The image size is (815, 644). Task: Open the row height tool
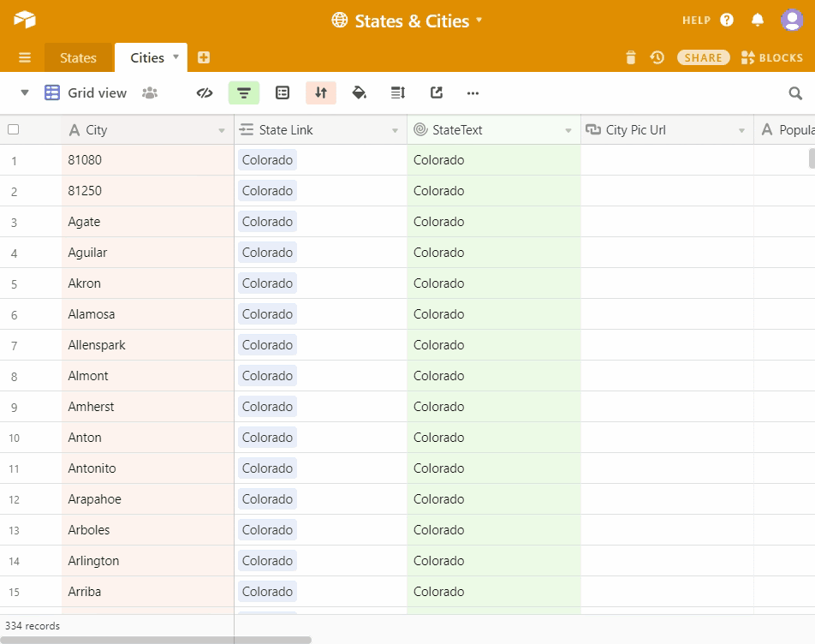tap(398, 93)
